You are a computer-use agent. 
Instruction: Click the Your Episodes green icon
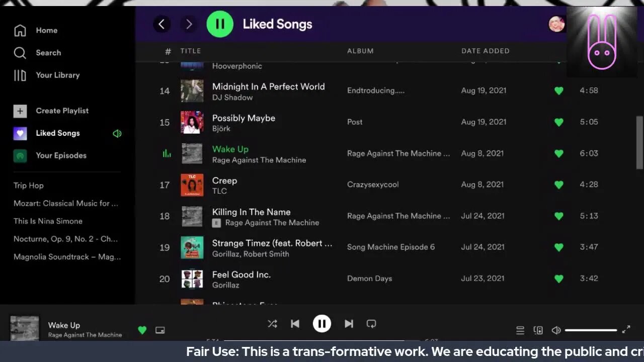tap(20, 156)
